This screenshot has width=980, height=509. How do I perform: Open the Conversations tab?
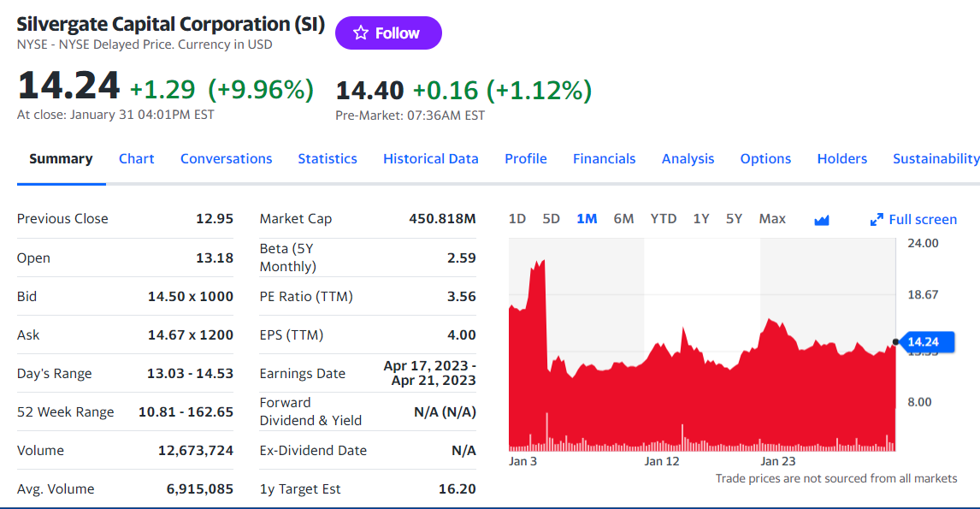pyautogui.click(x=227, y=159)
